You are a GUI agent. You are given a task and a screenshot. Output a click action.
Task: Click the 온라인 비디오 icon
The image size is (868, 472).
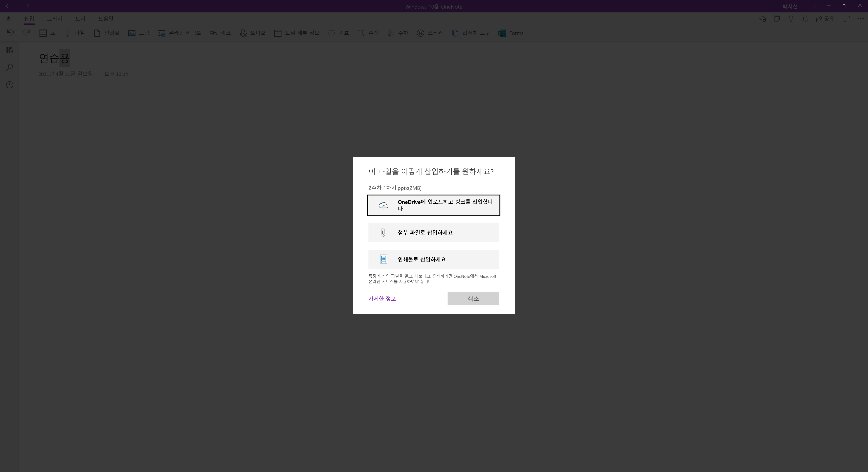tap(161, 33)
